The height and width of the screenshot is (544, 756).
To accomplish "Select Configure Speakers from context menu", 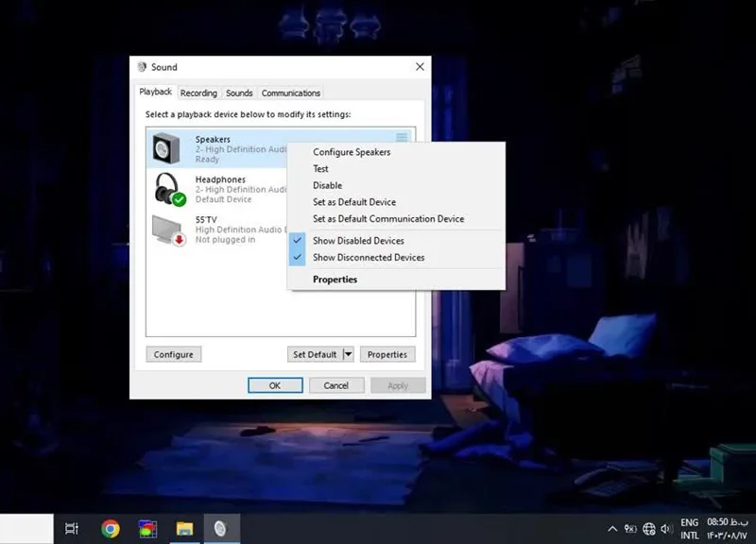I will tap(352, 152).
